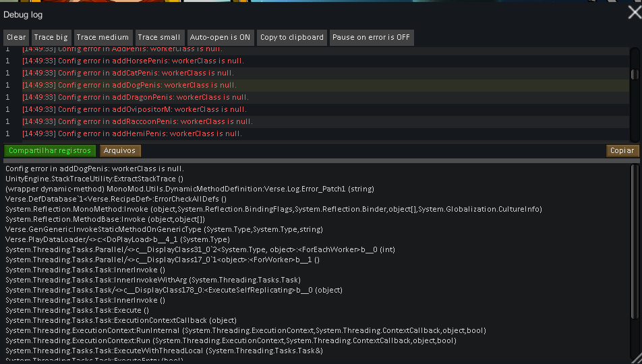
Task: Click Compartilhar registros button
Action: pos(50,151)
